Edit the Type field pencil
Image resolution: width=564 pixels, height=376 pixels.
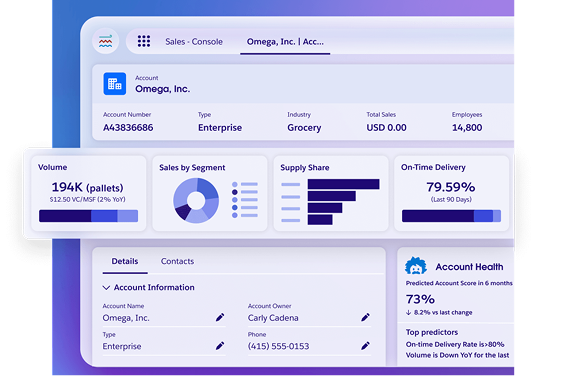pyautogui.click(x=220, y=346)
